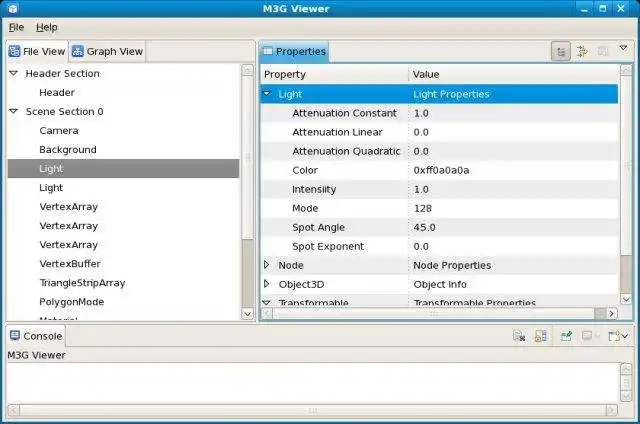This screenshot has width=640, height=424.
Task: Click Console horizontal scrollbar left arrow
Action: click(x=13, y=410)
